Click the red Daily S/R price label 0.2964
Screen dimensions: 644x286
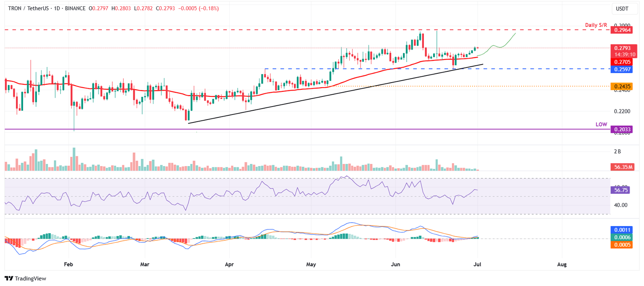(x=622, y=30)
